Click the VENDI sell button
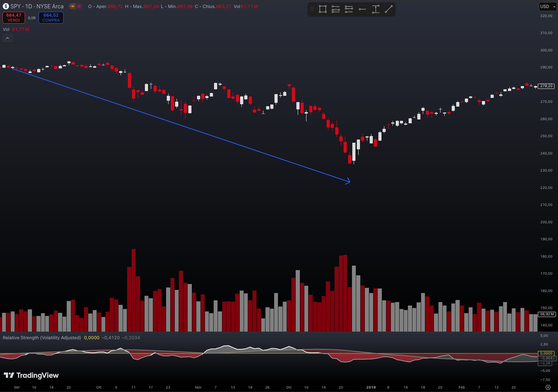This screenshot has height=392, width=558. tap(14, 17)
